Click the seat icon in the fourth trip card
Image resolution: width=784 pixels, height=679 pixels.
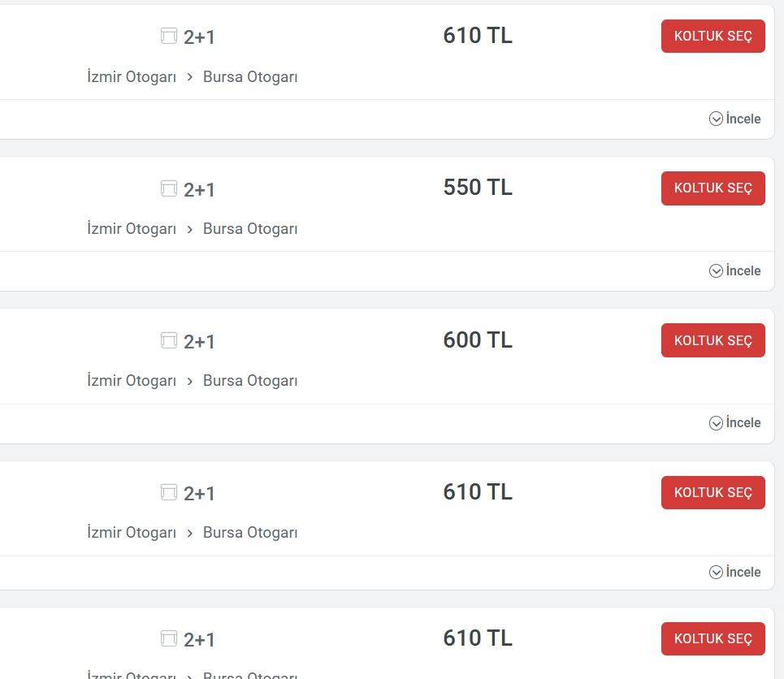(169, 492)
